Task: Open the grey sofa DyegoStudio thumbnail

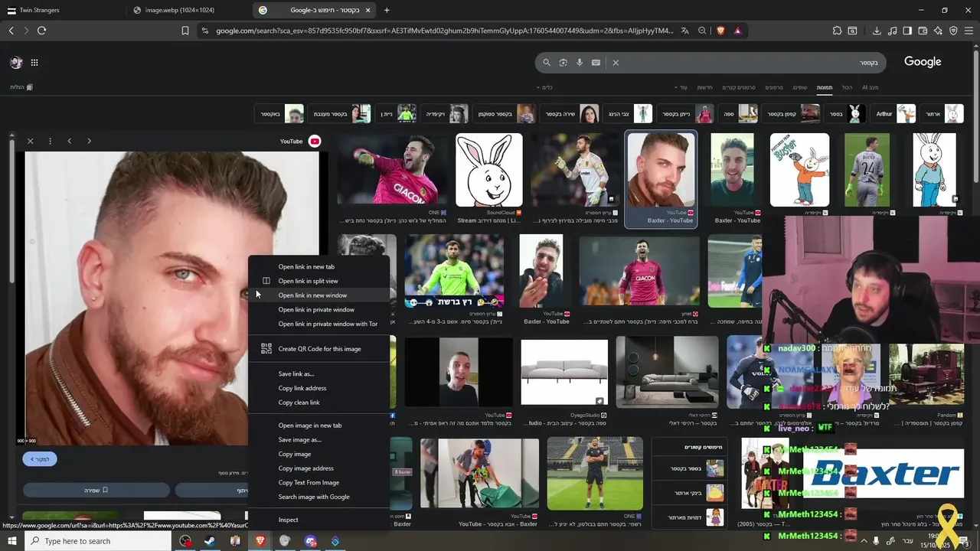Action: tap(564, 372)
